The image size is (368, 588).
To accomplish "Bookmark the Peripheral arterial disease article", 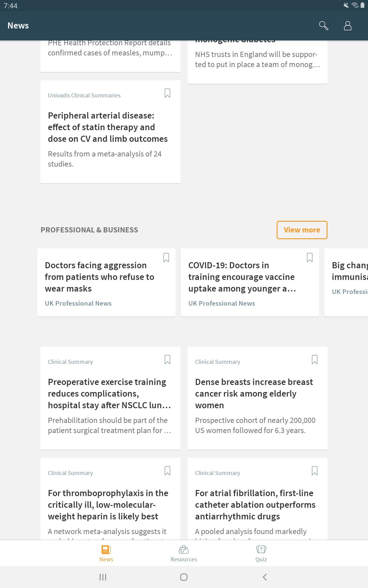I will [167, 93].
